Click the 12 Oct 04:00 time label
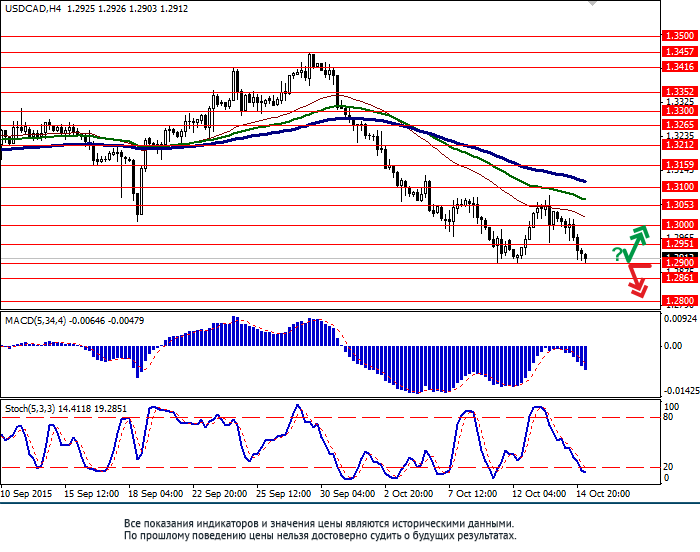 pos(539,494)
